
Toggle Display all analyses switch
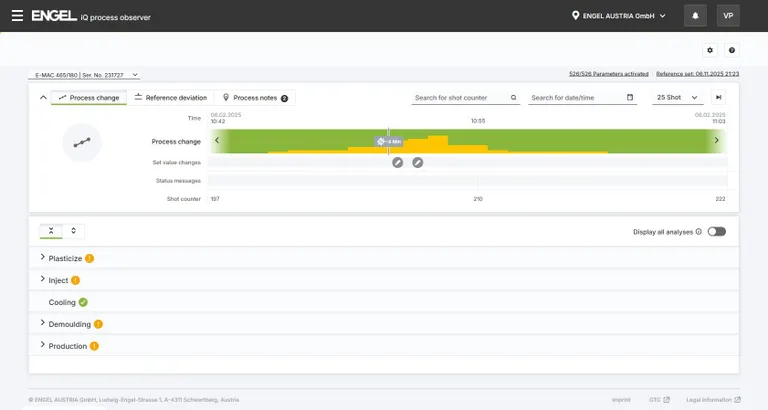pyautogui.click(x=717, y=232)
